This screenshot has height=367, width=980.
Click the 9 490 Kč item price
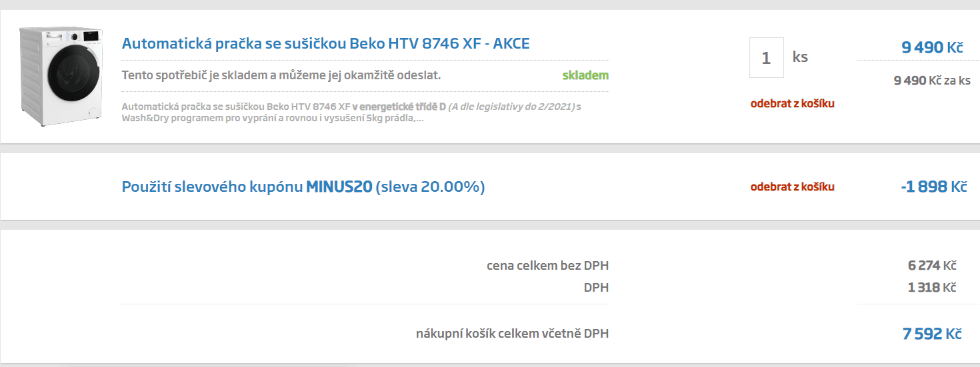[x=933, y=47]
